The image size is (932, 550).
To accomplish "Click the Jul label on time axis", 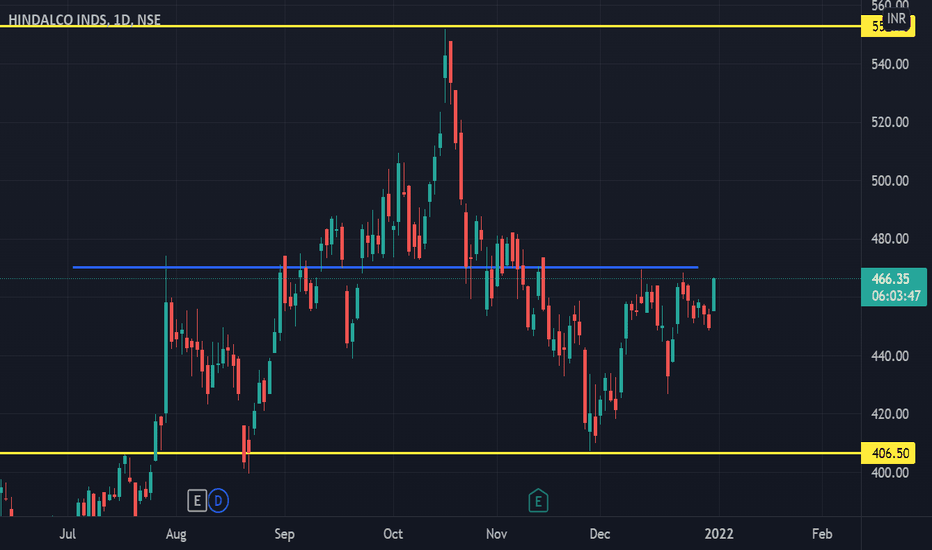I will 67,534.
